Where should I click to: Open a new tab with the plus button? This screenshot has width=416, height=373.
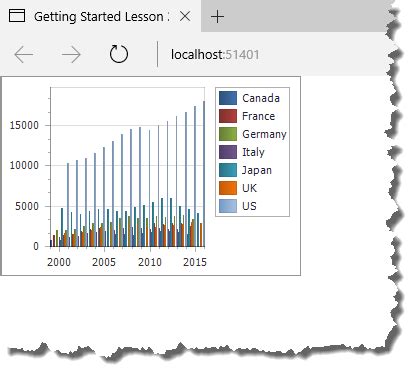[x=217, y=16]
